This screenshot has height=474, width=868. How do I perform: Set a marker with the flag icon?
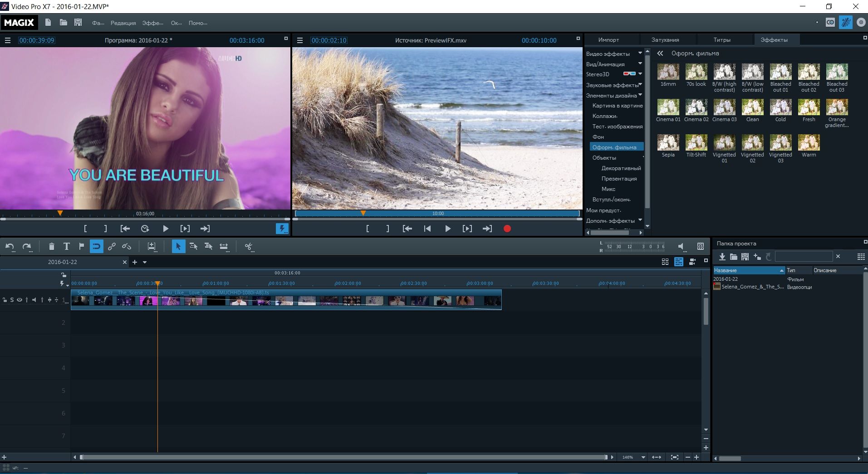point(81,246)
